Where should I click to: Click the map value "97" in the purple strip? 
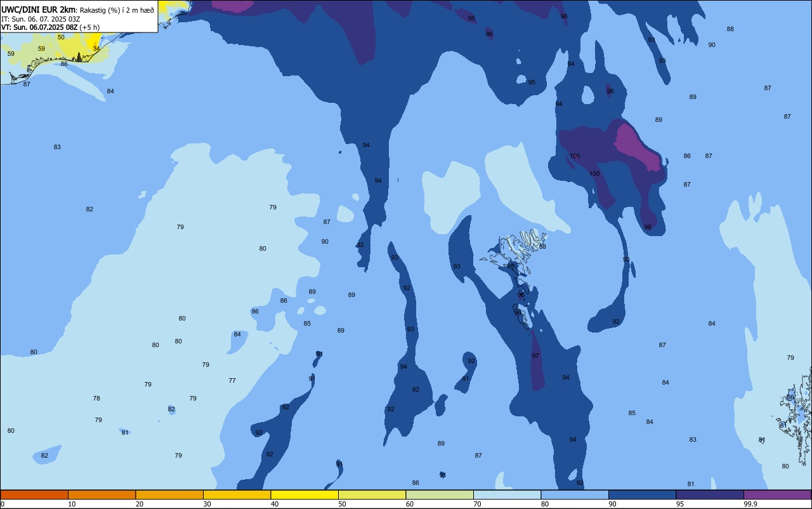(x=535, y=356)
